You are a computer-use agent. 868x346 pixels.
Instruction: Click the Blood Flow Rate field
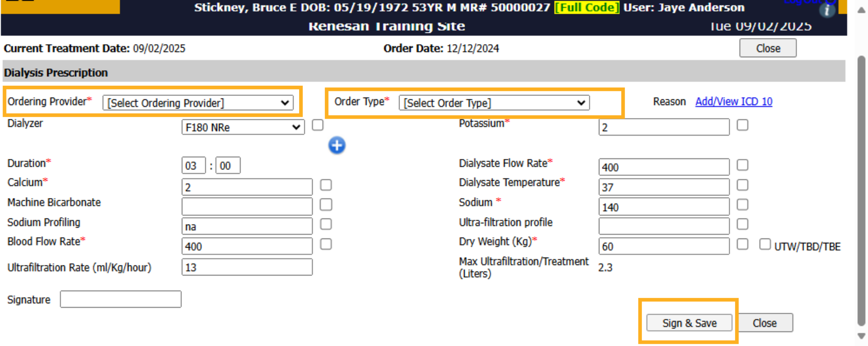tap(247, 246)
